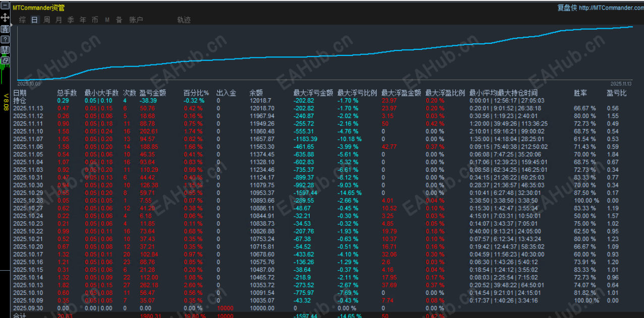
Task: Click deposit value 10000 in 2025.09.30 row
Action: tap(225, 308)
